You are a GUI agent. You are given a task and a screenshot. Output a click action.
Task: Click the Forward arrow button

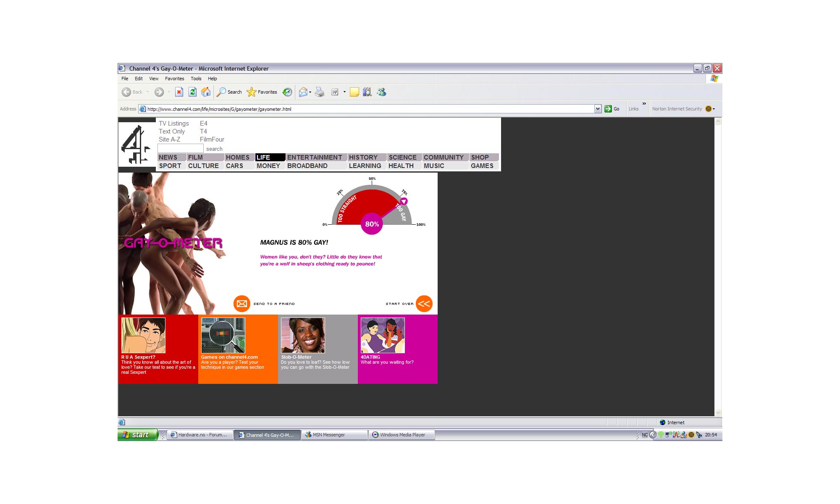[159, 92]
